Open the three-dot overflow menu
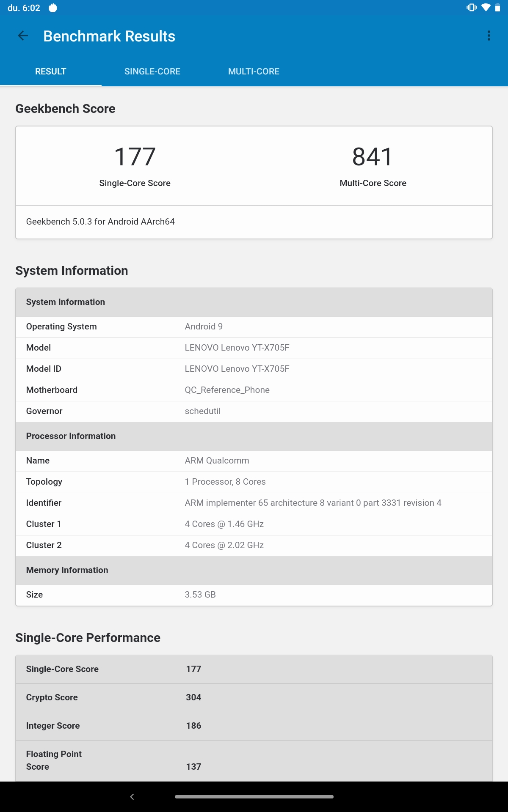The image size is (508, 812). [489, 36]
